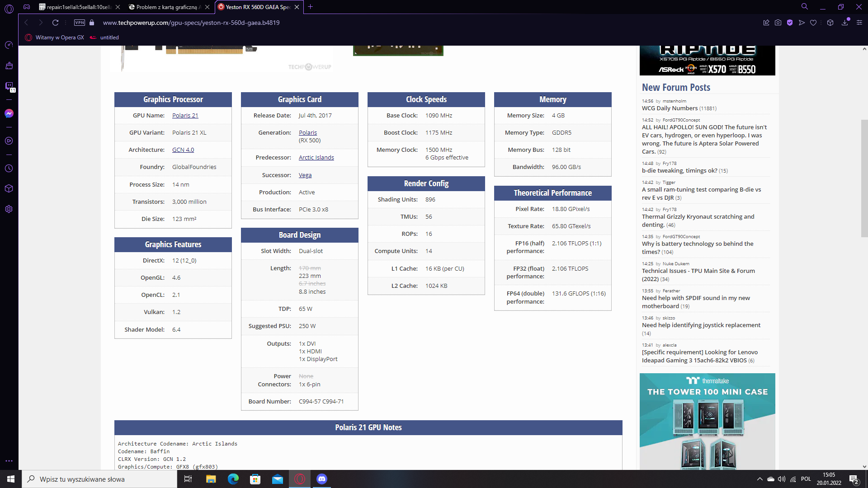Open Task View on the taskbar

tap(188, 479)
